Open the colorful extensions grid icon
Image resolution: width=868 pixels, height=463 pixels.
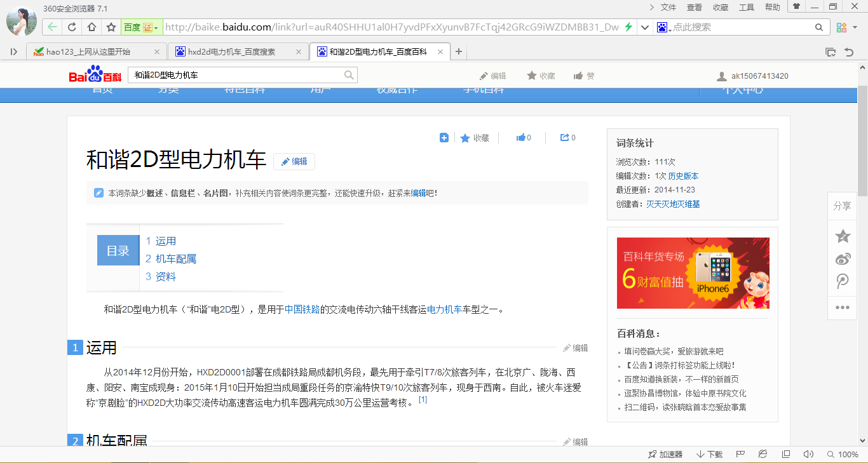[x=841, y=27]
